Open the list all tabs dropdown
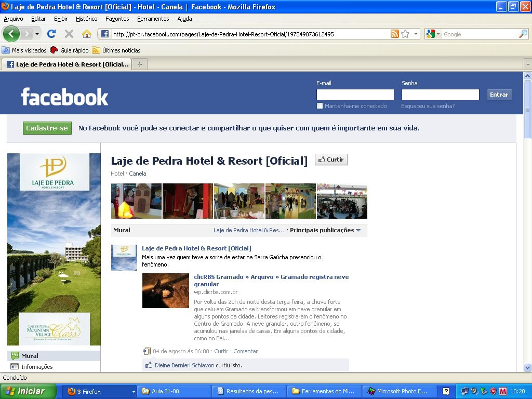The height and width of the screenshot is (399, 532). tap(528, 64)
